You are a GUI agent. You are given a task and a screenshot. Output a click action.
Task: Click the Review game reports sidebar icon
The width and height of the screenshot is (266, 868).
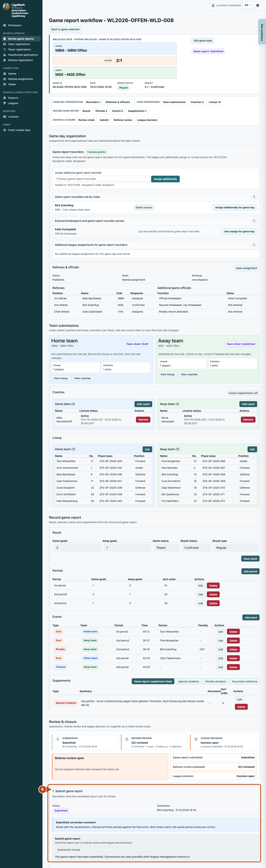pos(5,39)
